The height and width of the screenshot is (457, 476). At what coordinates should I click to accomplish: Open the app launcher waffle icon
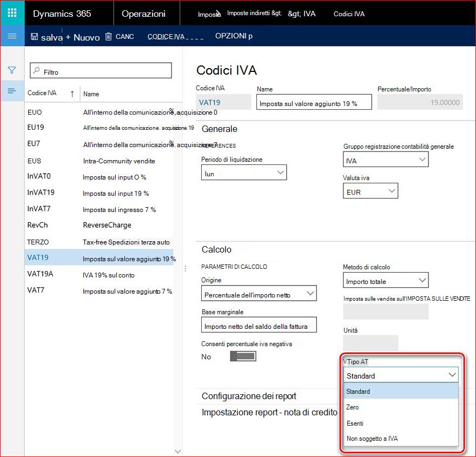tap(12, 12)
